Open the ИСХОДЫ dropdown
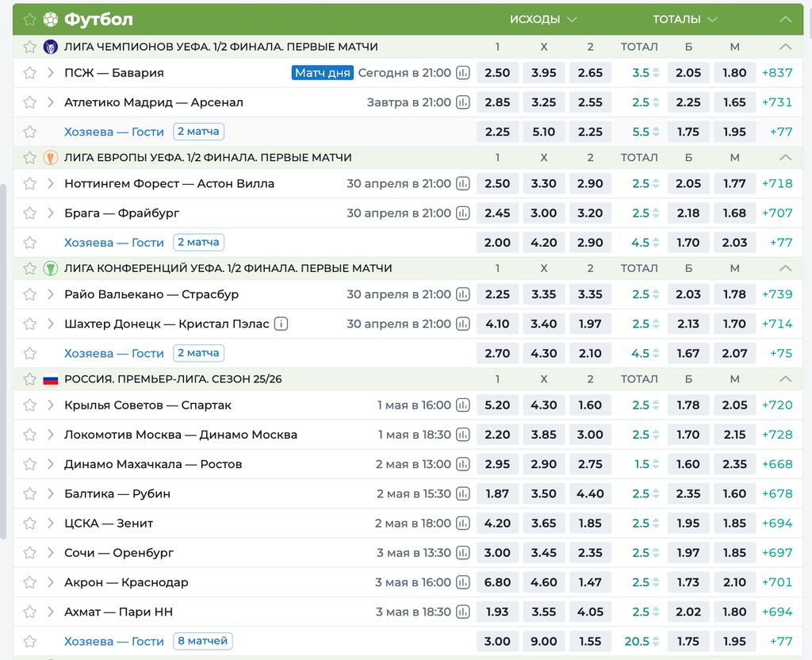This screenshot has width=812, height=660. click(x=543, y=20)
